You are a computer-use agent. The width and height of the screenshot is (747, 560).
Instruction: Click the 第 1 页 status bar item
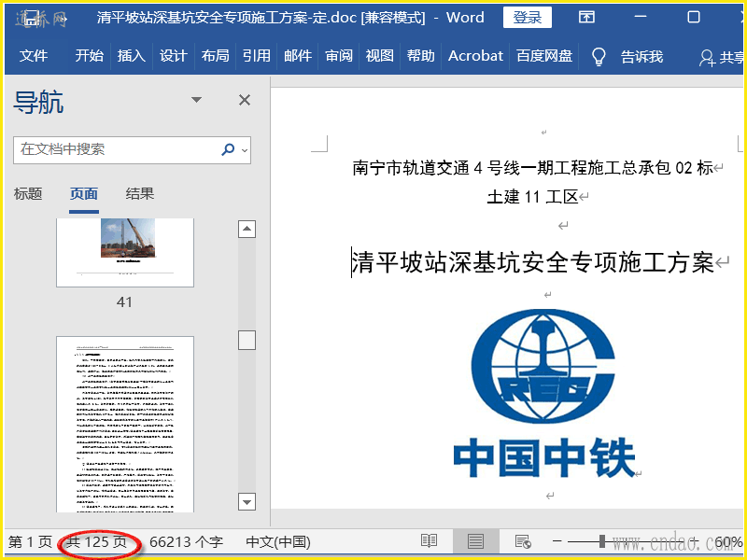[30, 542]
